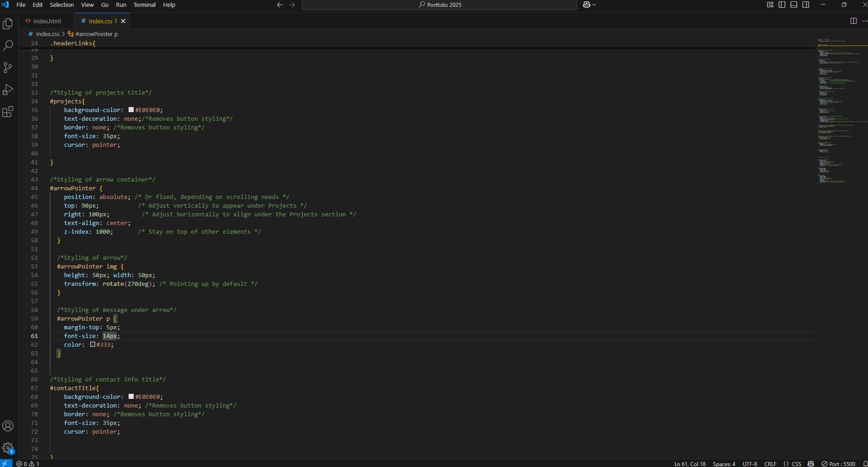This screenshot has width=868, height=467.
Task: Show errors and warnings in status bar
Action: [27, 463]
